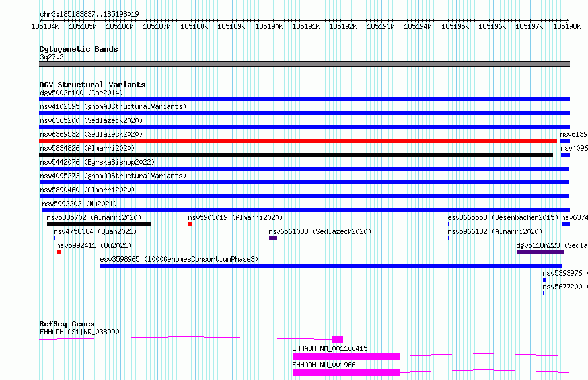The image size is (588, 380).
Task: Open the nsv4758384 (Quan2021) label
Action: click(x=95, y=231)
